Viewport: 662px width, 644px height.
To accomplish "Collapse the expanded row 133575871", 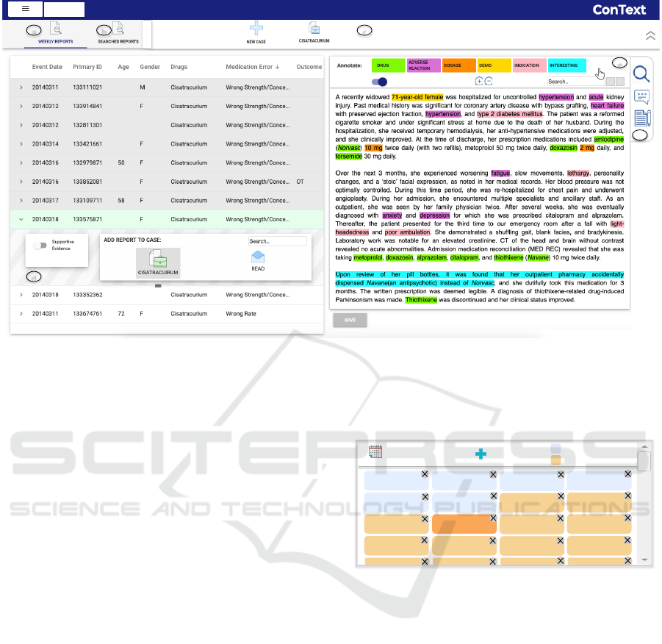I will (21, 219).
